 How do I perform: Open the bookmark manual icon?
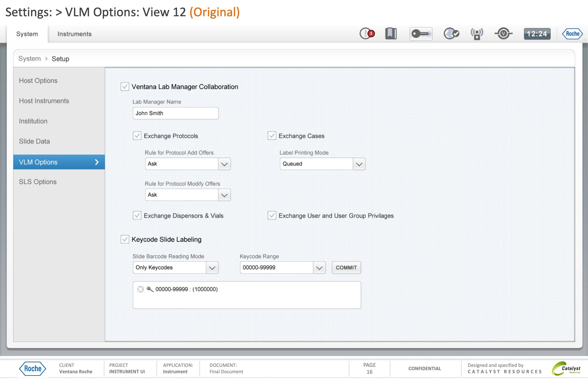391,33
